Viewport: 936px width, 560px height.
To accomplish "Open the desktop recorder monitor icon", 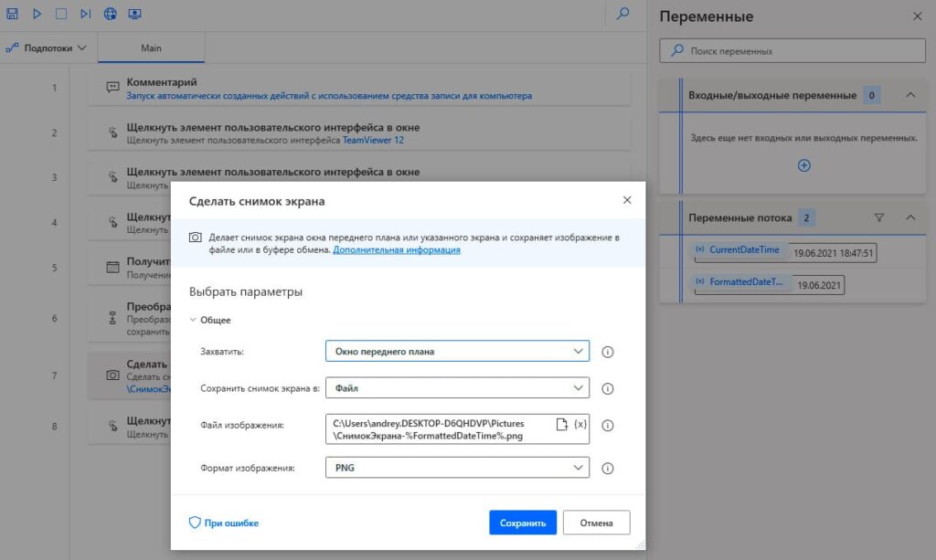I will click(x=135, y=14).
